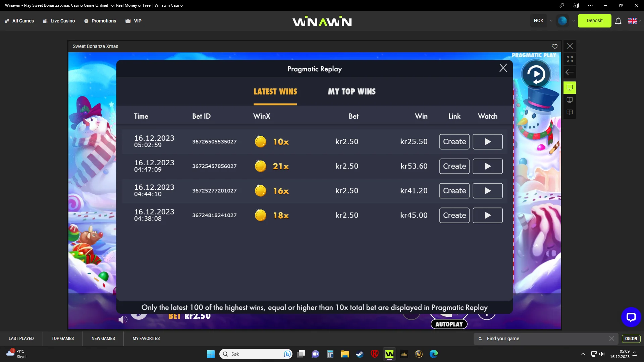The height and width of the screenshot is (362, 644).
Task: Play replay of the 18x win
Action: [x=488, y=215]
